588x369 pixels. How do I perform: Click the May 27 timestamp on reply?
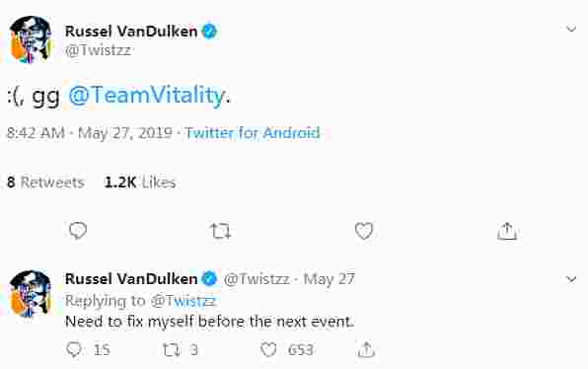click(329, 279)
